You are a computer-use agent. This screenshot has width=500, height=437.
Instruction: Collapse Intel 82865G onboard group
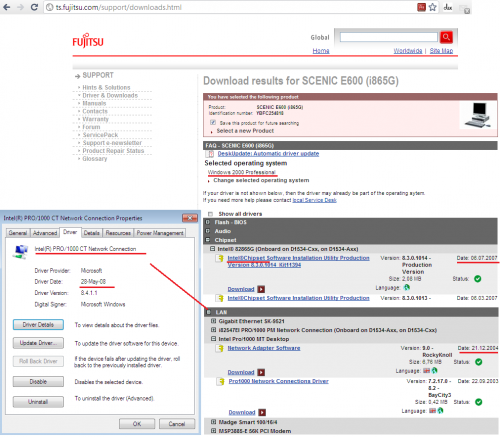(212, 249)
